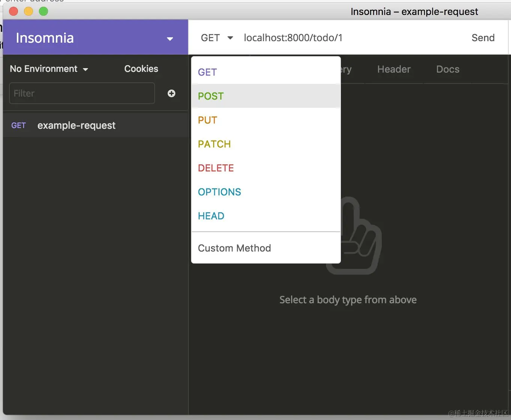Image resolution: width=511 pixels, height=420 pixels.
Task: Send the request with Send button
Action: tap(483, 38)
